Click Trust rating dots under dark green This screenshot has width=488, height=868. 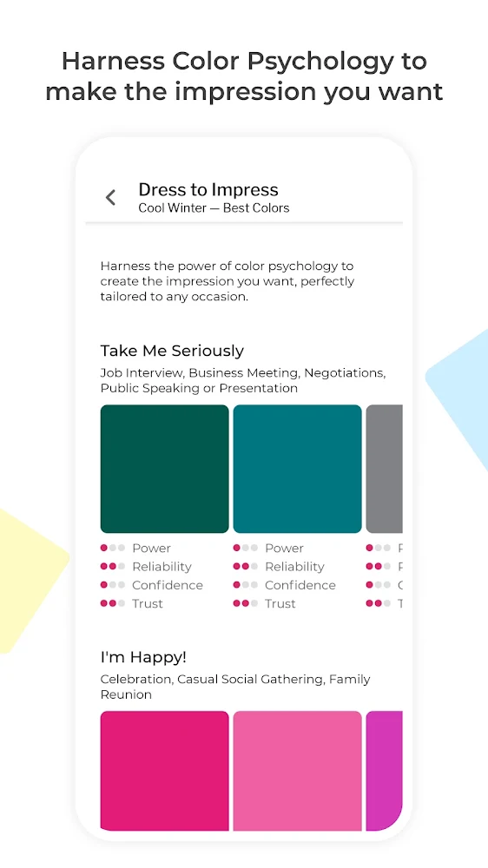(112, 603)
